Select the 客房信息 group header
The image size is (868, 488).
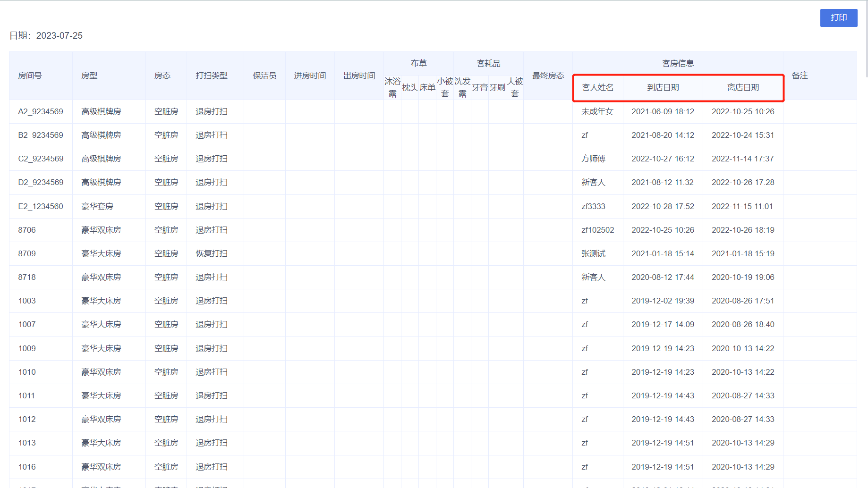click(678, 63)
